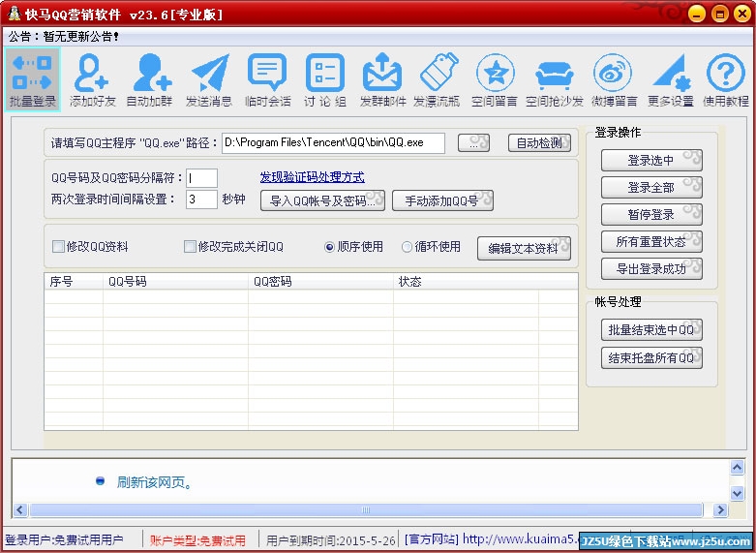Open the 发群邮件 group mail tool
This screenshot has width=756, height=553.
[x=382, y=79]
